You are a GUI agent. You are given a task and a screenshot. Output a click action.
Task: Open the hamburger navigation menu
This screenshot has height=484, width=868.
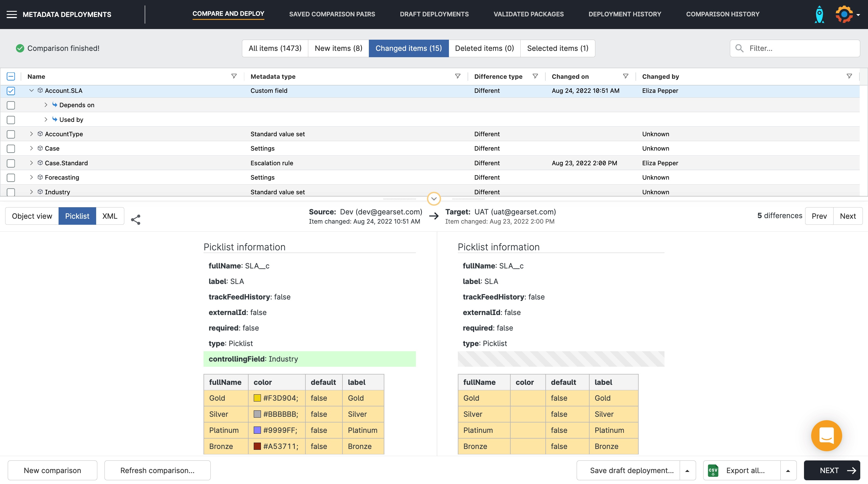point(12,14)
